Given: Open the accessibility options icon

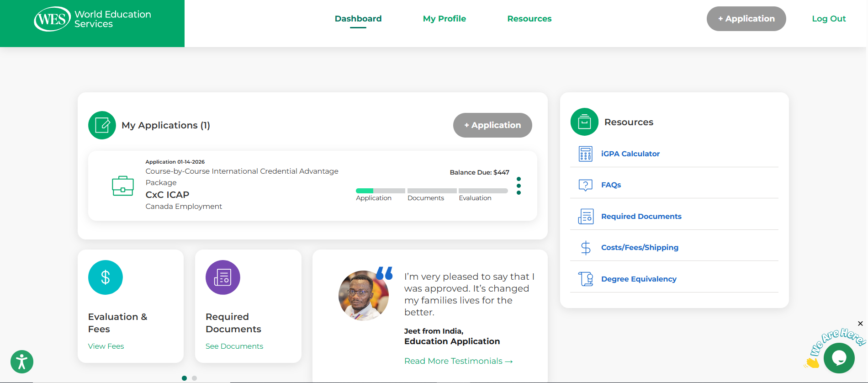Looking at the screenshot, I should click(x=22, y=362).
